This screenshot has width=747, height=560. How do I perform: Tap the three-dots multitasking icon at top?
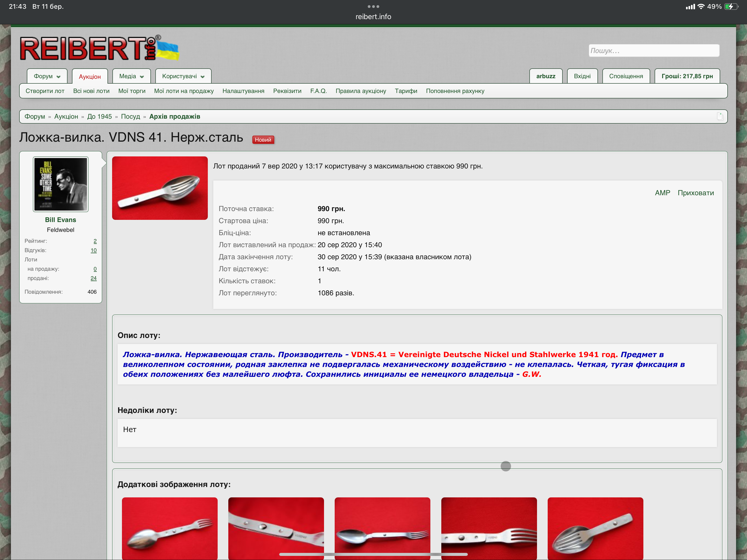click(x=373, y=6)
